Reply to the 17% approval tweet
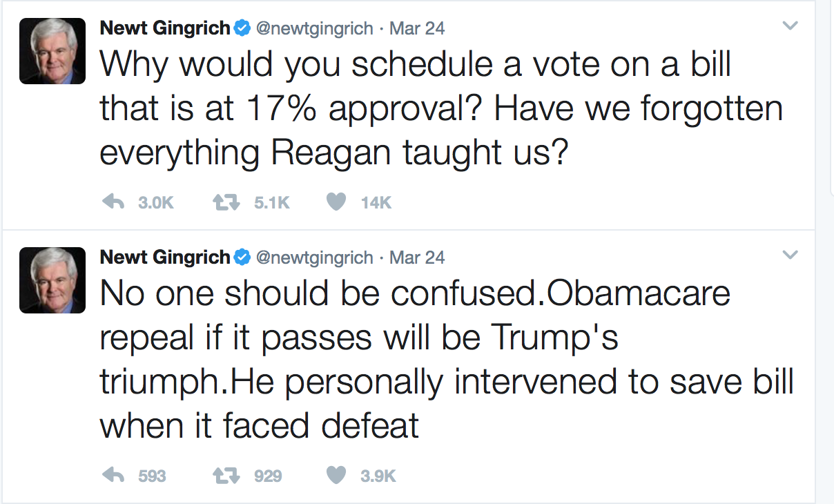 (113, 202)
